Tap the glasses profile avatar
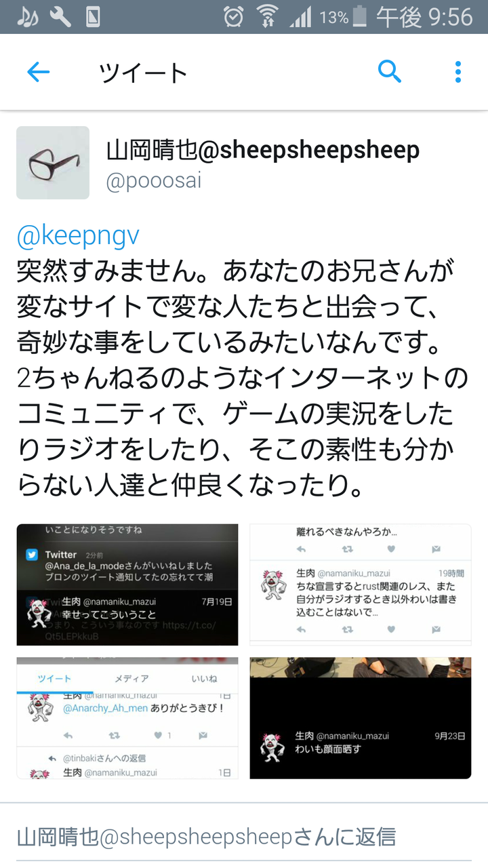This screenshot has height=868, width=488. (x=53, y=163)
